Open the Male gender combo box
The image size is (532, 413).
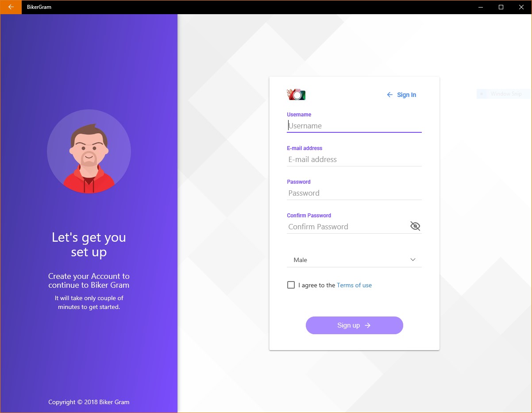point(354,260)
